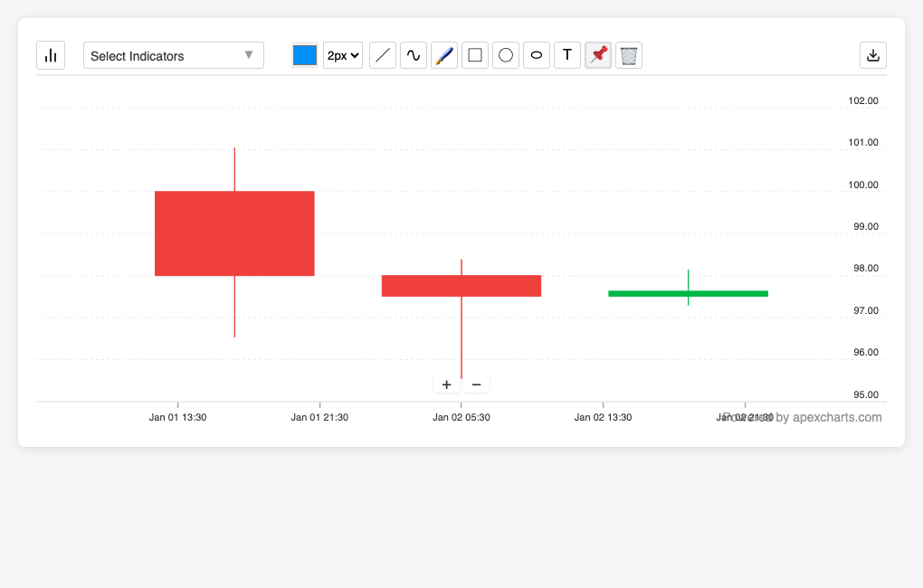Choose the paintbrush freehand tool

click(x=444, y=55)
